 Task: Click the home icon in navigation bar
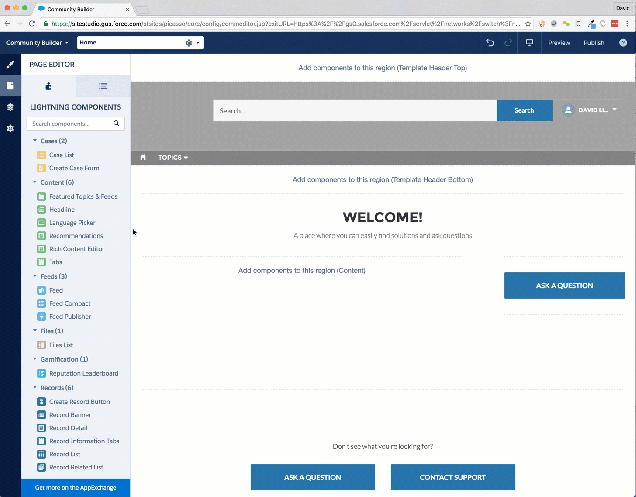click(143, 157)
